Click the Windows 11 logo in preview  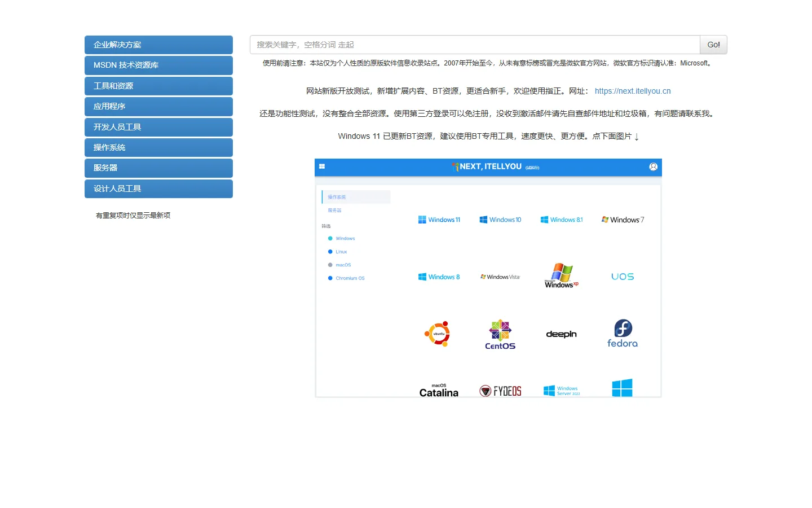(439, 220)
